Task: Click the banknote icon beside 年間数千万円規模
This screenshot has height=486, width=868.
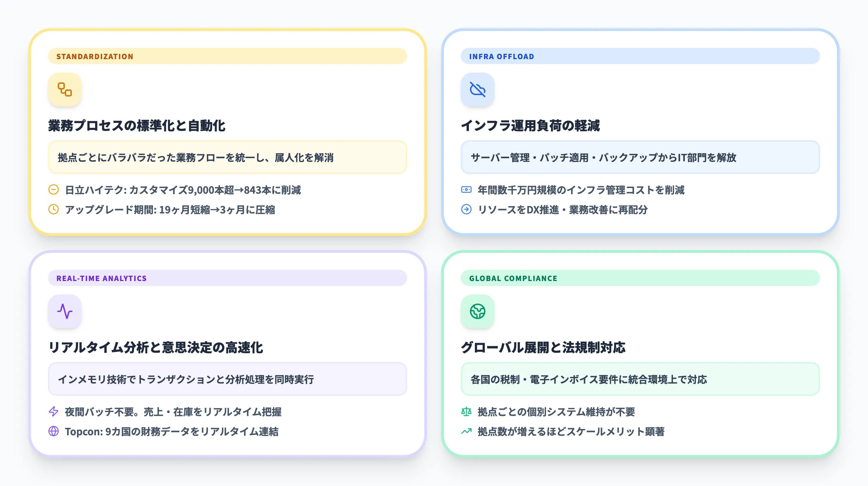Action: [466, 190]
